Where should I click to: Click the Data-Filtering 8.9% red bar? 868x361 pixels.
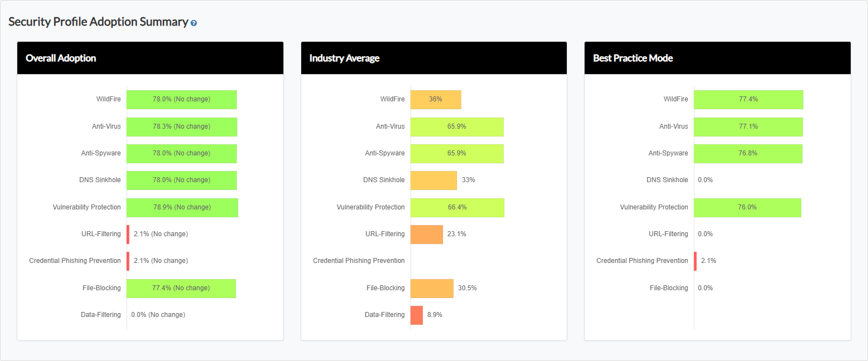[417, 315]
